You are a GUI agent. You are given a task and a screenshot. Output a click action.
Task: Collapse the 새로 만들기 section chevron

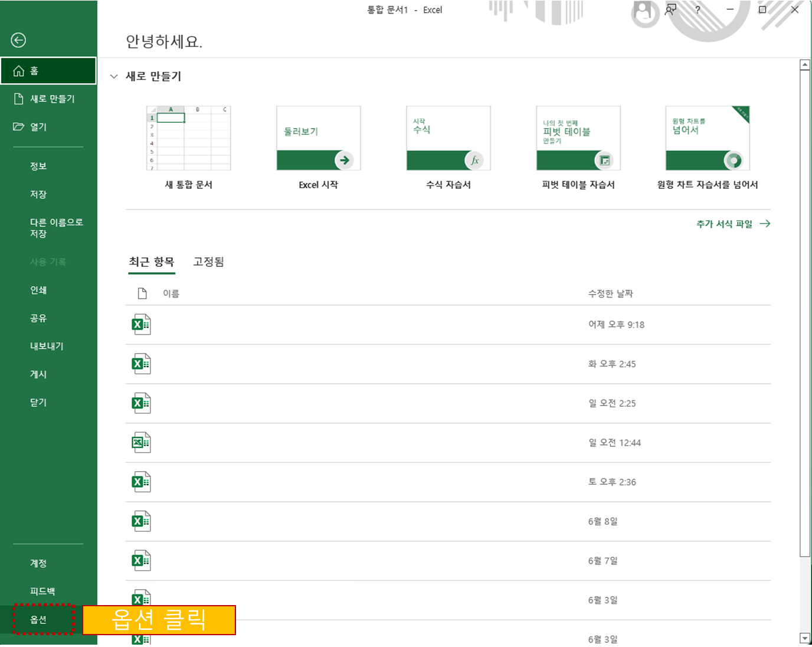click(x=114, y=76)
